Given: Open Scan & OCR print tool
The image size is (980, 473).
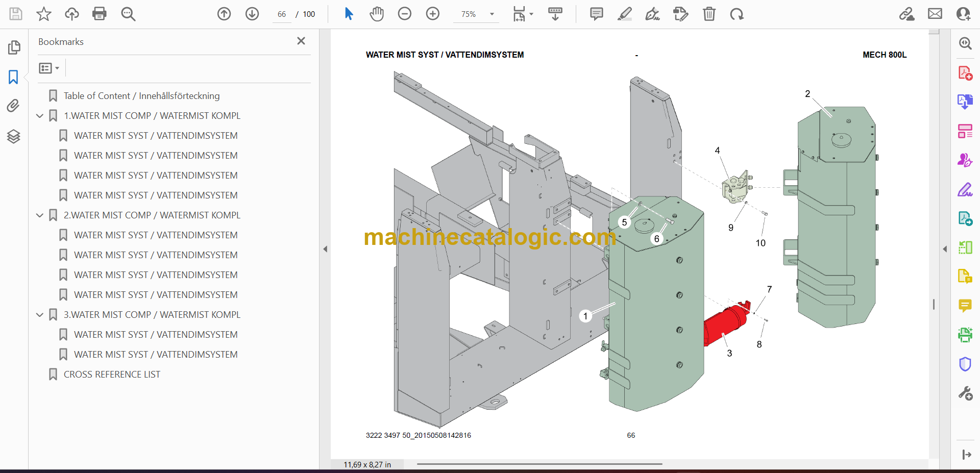Looking at the screenshot, I should (965, 335).
